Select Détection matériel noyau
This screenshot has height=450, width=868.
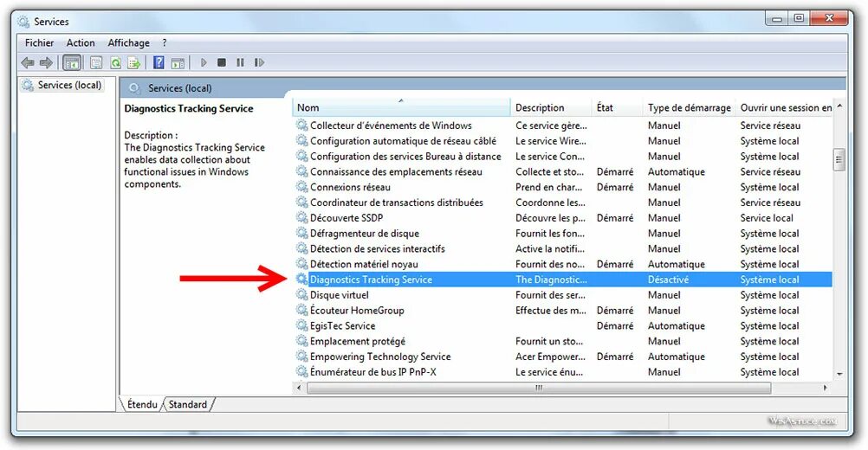[x=364, y=264]
